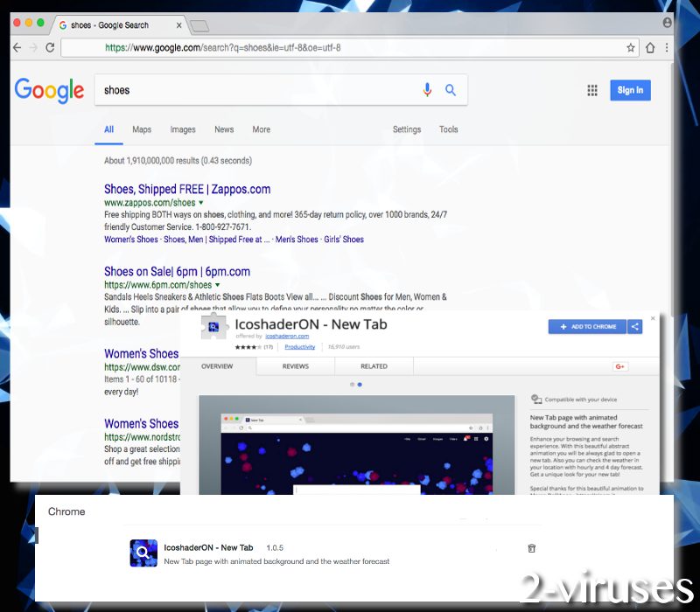The image size is (700, 612).
Task: Bookmark this page with the star icon
Action: tap(631, 48)
